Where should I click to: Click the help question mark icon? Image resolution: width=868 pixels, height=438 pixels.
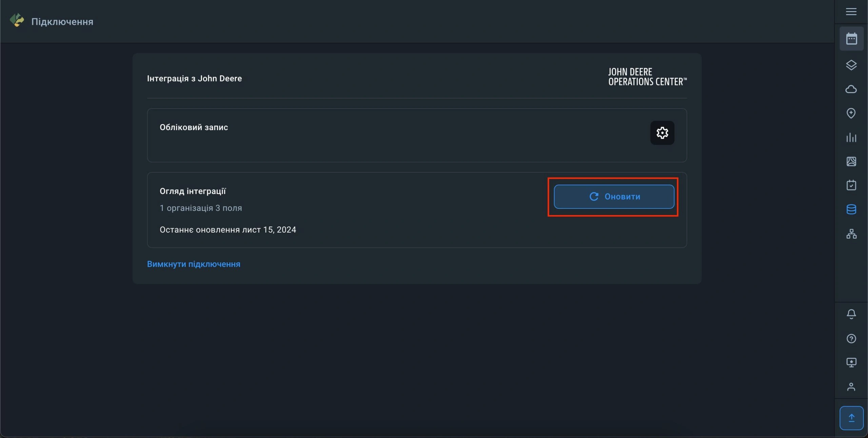pyautogui.click(x=851, y=338)
